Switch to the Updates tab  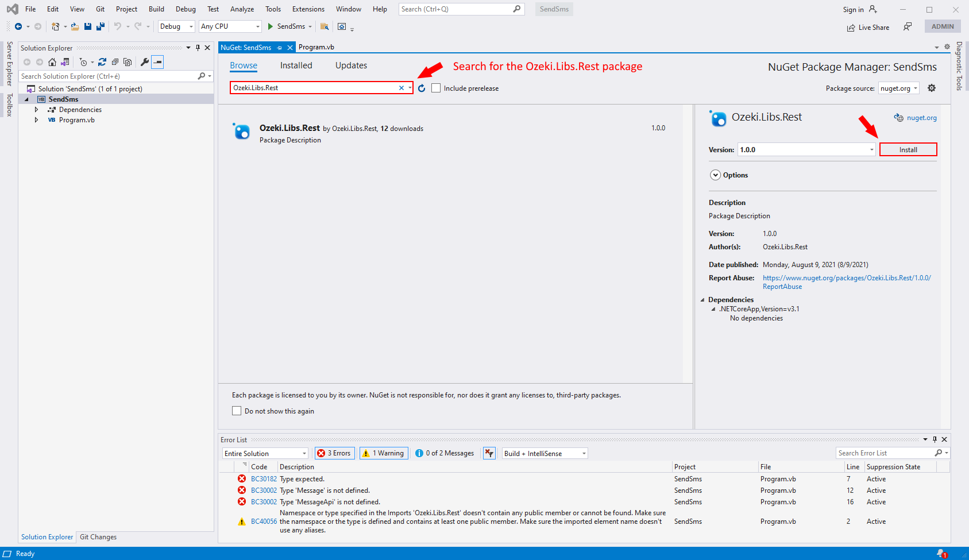pyautogui.click(x=351, y=65)
